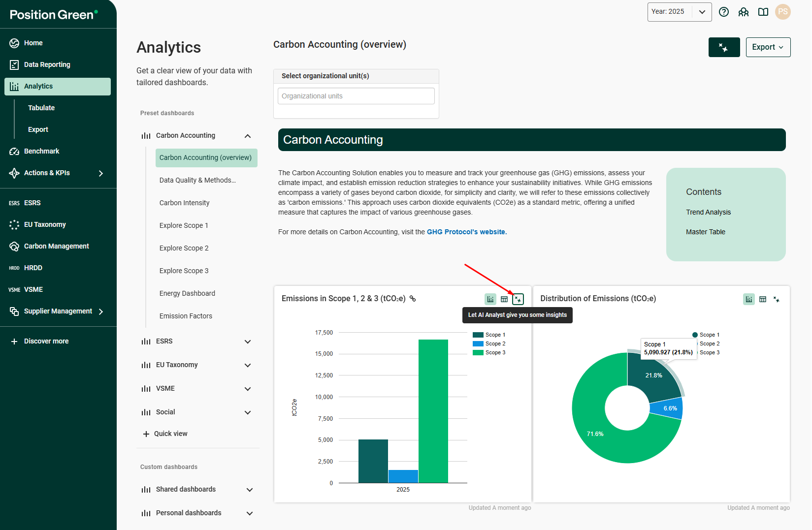812x530 pixels.
Task: Click the Scope 3 legend swatch in bar chart
Action: coord(478,352)
